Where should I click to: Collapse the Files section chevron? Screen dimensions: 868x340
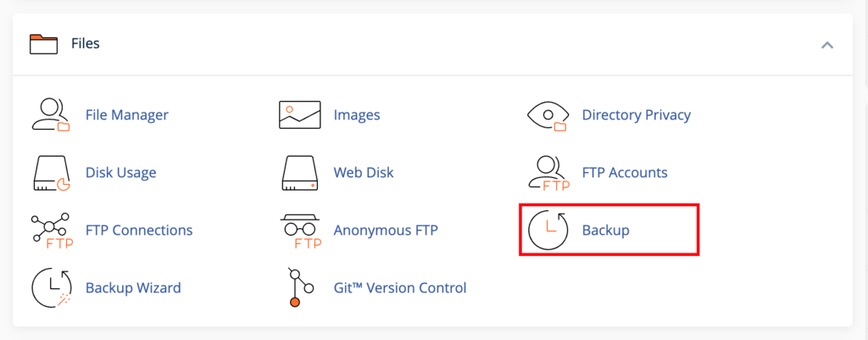coord(827,45)
